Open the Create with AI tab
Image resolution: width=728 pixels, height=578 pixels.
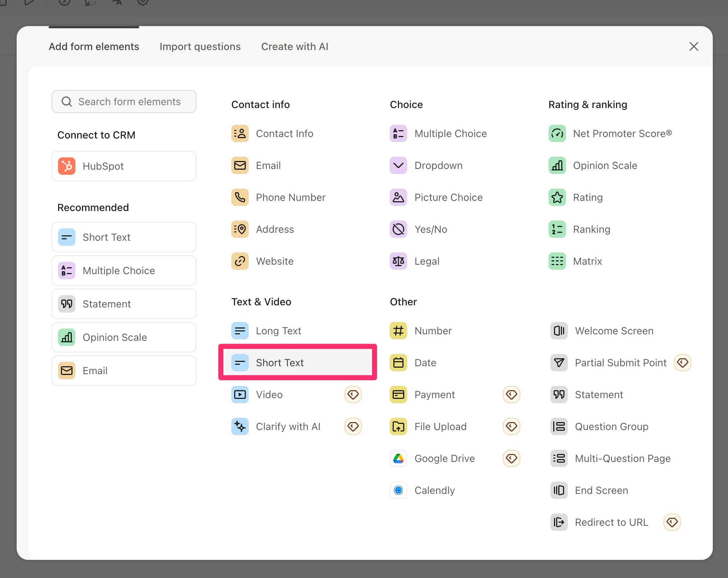[x=294, y=46]
